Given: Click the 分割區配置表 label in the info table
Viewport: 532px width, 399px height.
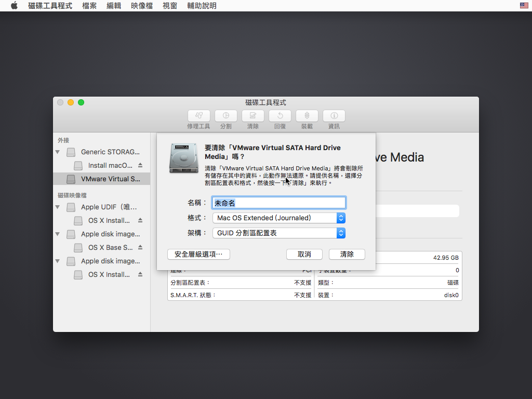Looking at the screenshot, I should 190,283.
